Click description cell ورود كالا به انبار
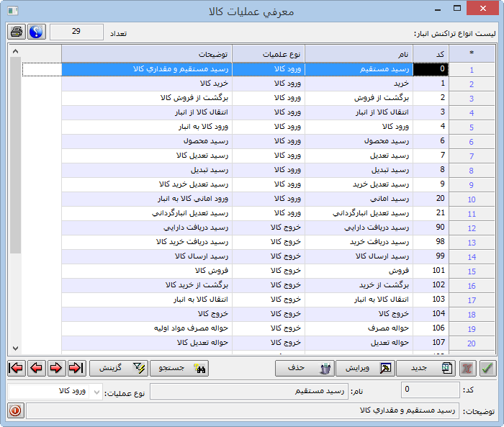This screenshot has height=427, width=504. pyautogui.click(x=147, y=127)
